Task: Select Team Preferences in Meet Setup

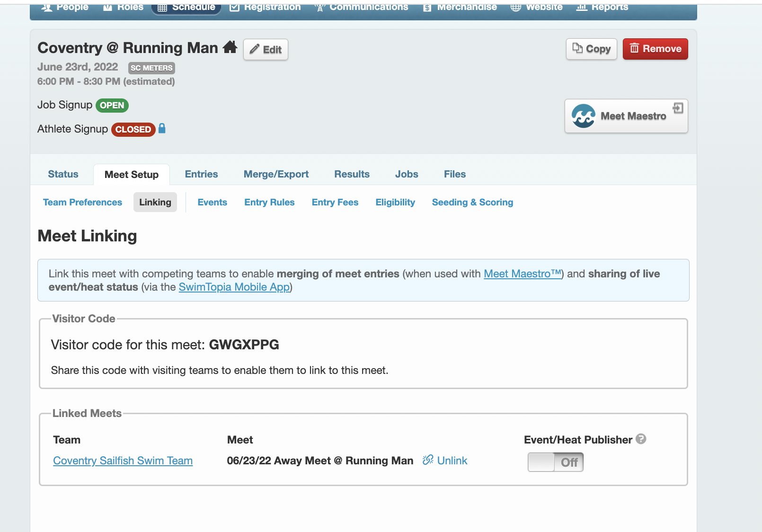Action: tap(82, 202)
